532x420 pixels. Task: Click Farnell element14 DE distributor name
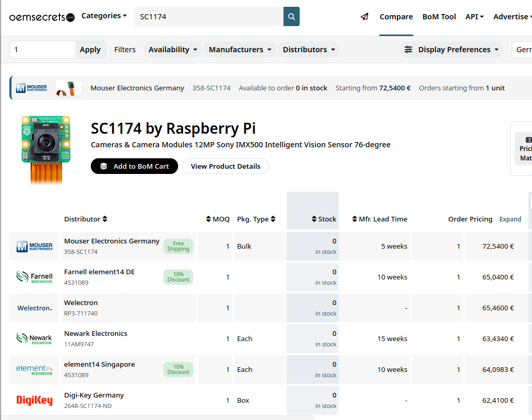(x=99, y=272)
